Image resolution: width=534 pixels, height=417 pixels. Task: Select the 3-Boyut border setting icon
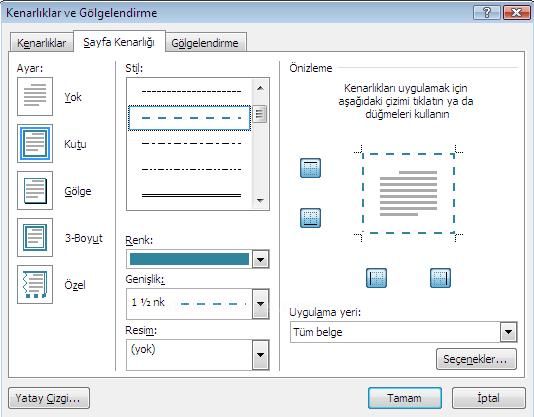[35, 237]
